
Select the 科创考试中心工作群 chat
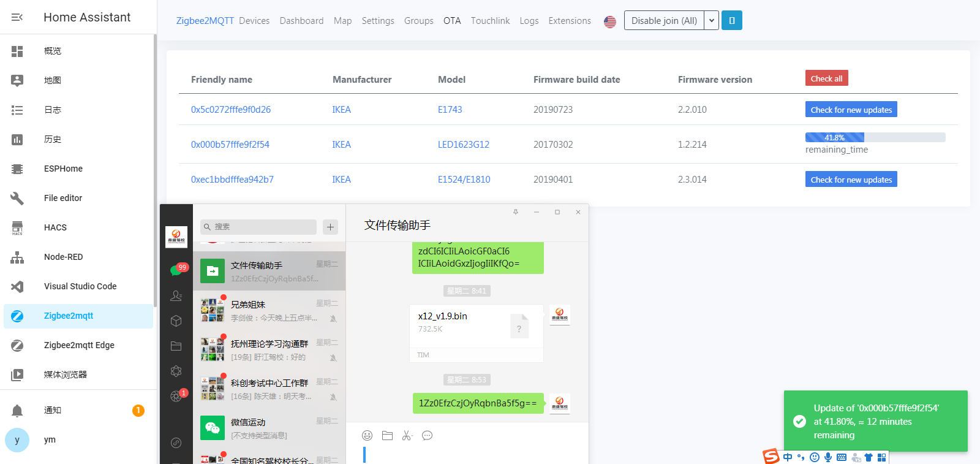(269, 389)
